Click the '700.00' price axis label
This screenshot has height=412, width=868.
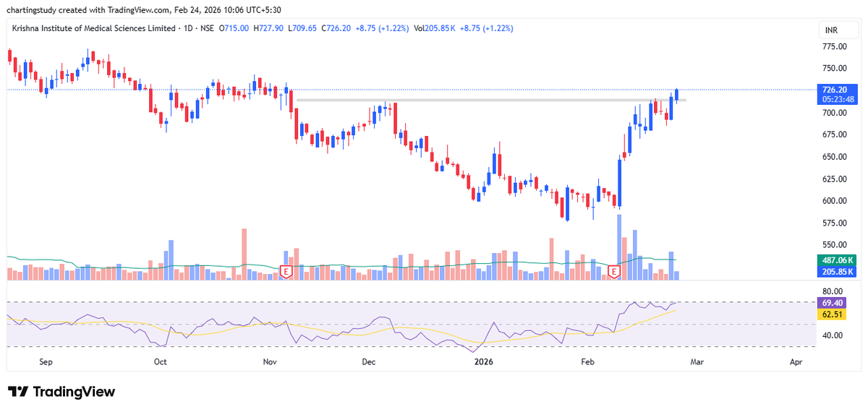click(x=835, y=113)
